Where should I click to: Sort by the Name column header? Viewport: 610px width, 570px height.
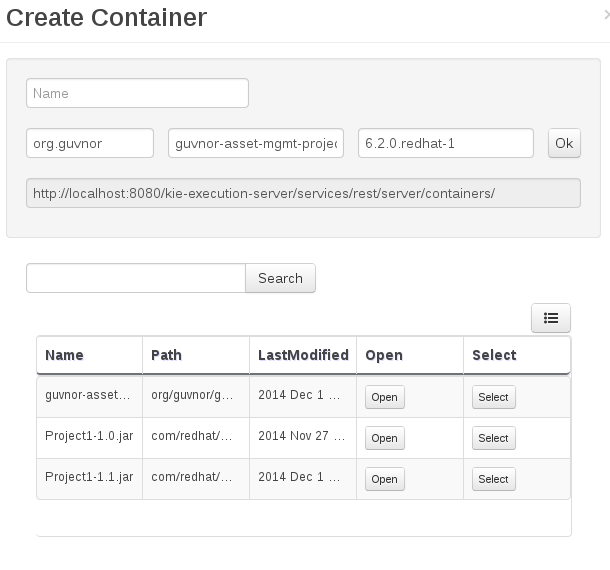coord(65,355)
